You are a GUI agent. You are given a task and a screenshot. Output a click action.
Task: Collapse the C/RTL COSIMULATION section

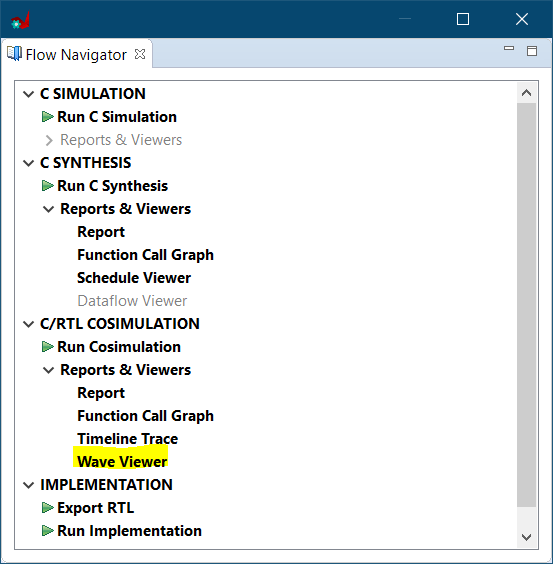28,324
